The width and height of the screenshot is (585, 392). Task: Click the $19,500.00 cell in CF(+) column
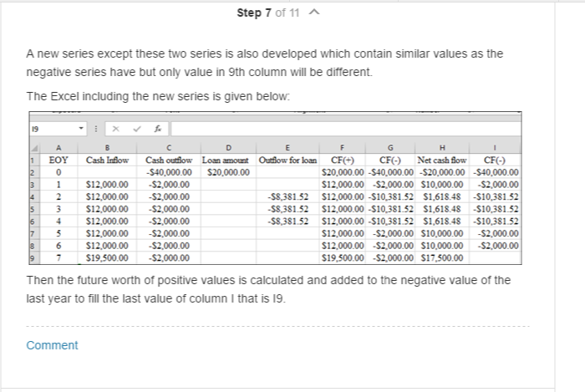[x=342, y=258]
